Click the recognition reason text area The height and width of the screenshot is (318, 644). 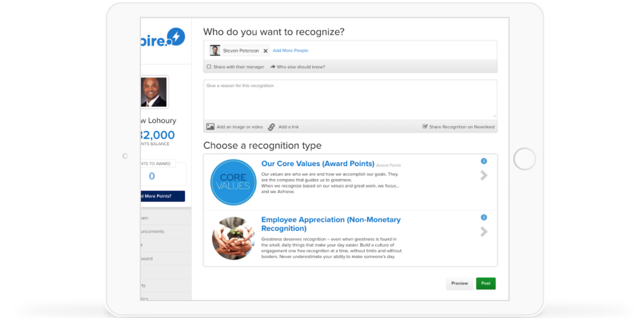[350, 98]
